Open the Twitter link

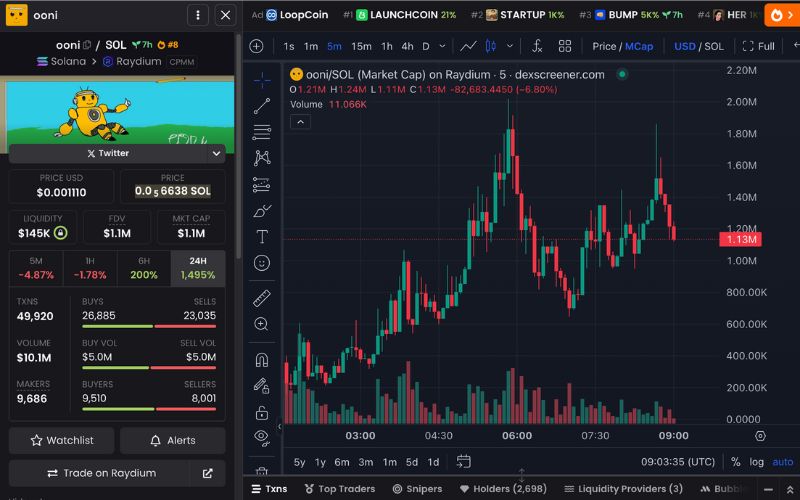tap(108, 153)
